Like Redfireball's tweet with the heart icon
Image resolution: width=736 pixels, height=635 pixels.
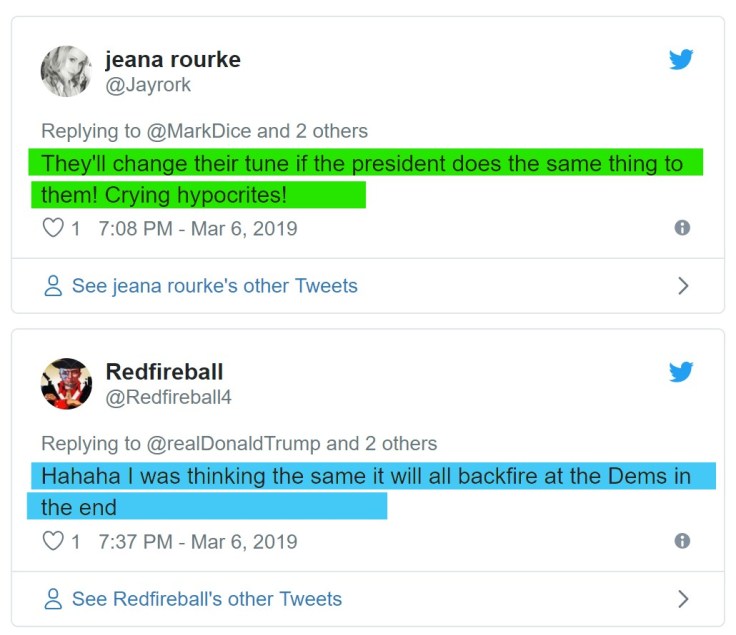[53, 541]
